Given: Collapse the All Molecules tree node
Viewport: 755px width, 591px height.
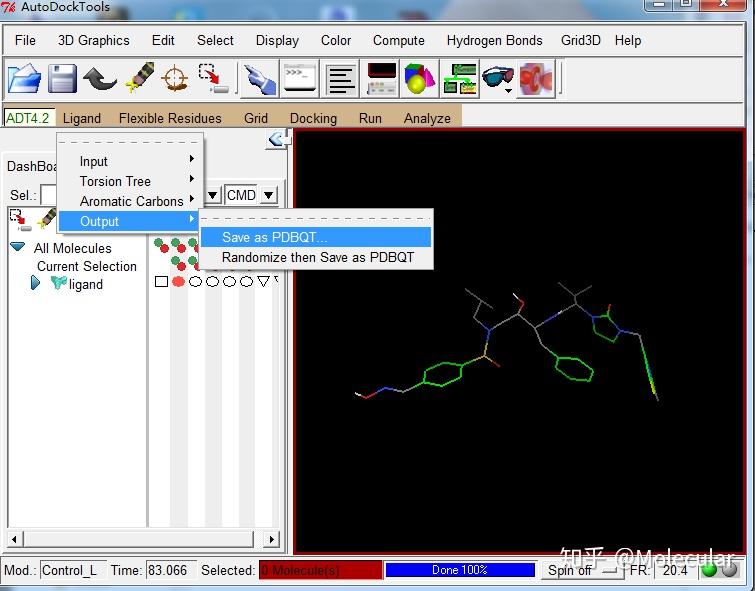Looking at the screenshot, I should point(18,247).
